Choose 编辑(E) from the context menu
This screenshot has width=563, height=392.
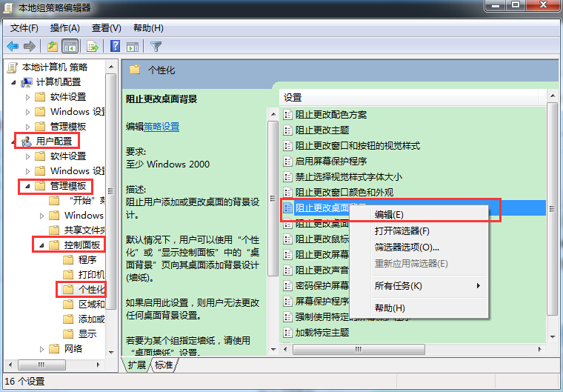pos(389,214)
